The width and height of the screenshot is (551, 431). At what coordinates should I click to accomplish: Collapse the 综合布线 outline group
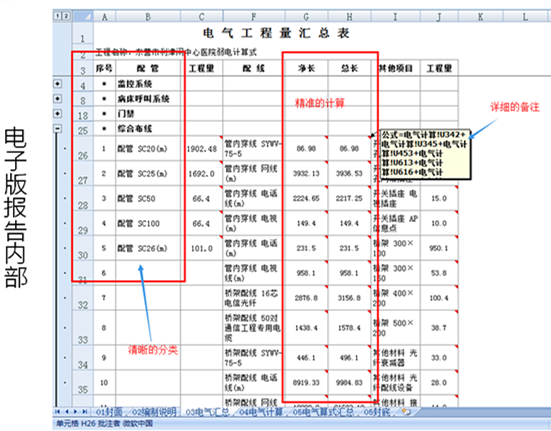coord(57,129)
